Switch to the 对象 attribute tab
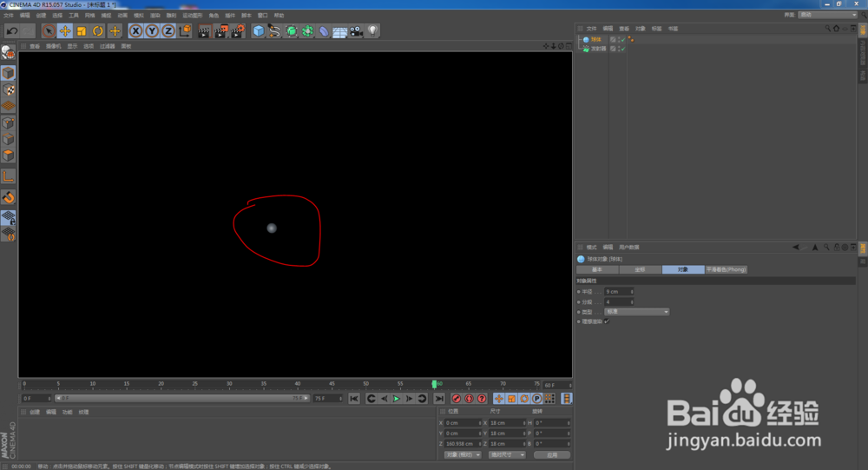This screenshot has height=470, width=868. click(x=683, y=269)
